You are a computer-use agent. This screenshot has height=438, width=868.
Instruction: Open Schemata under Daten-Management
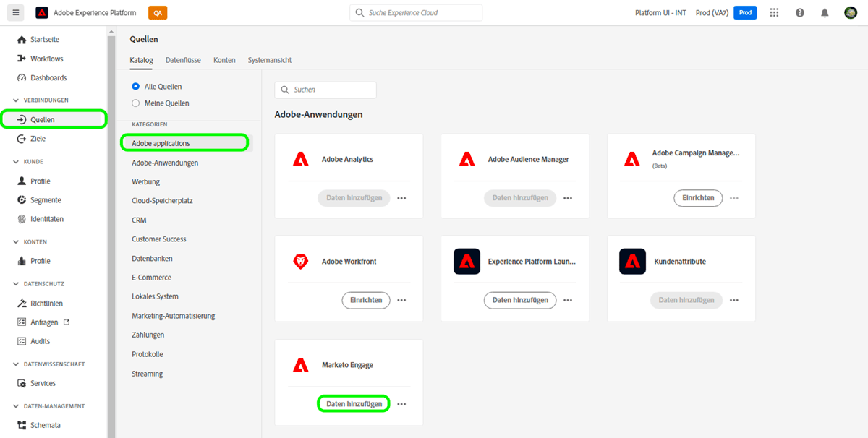[x=22, y=425]
